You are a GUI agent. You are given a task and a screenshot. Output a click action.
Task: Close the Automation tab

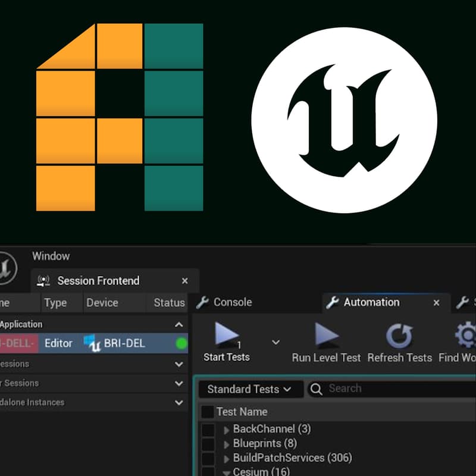tap(436, 303)
